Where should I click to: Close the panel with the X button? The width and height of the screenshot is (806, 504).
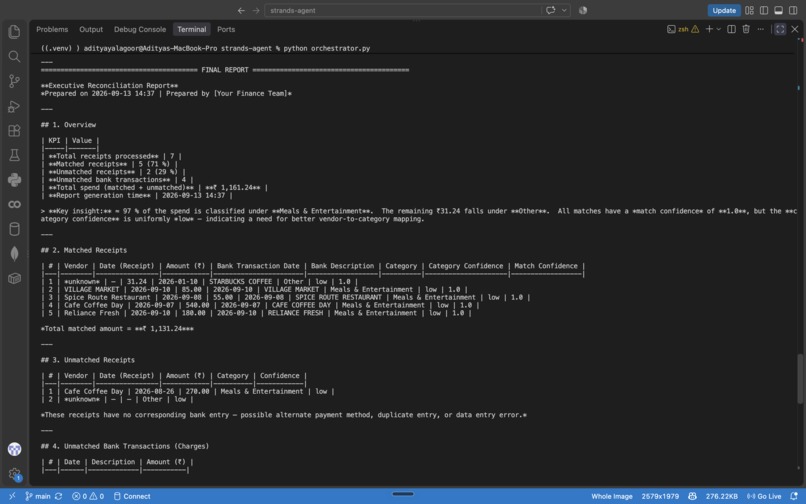pyautogui.click(x=795, y=29)
